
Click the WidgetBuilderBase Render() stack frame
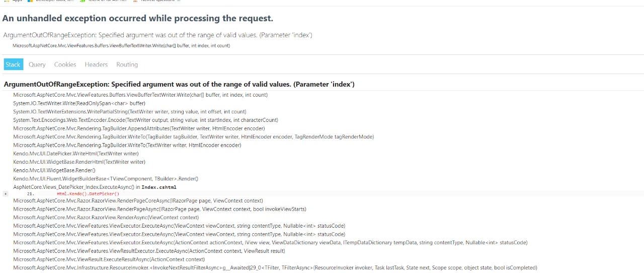point(106,179)
